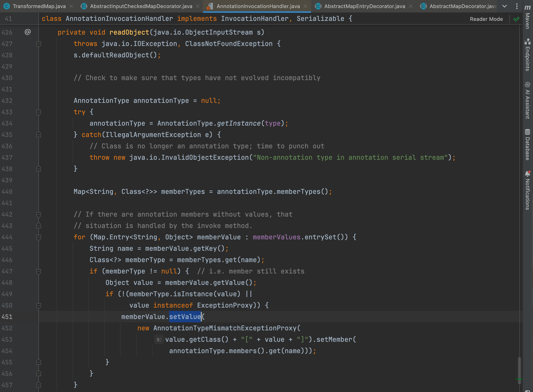The image size is (533, 392).
Task: Click the getInstance method call at line 434
Action: click(238, 123)
